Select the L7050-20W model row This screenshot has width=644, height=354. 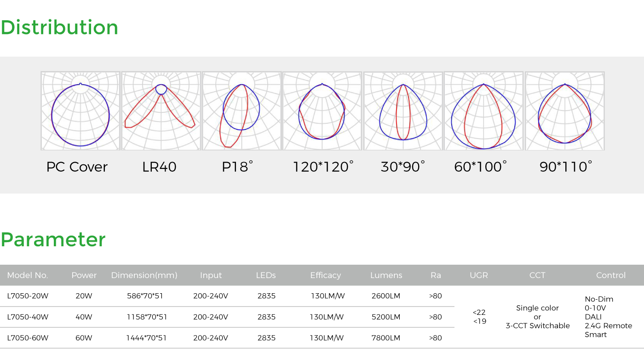click(x=28, y=296)
